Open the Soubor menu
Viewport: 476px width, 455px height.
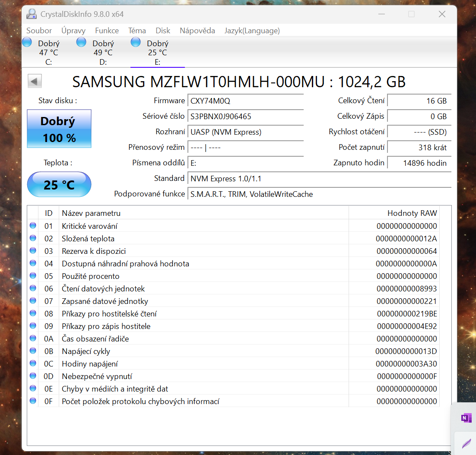click(39, 30)
